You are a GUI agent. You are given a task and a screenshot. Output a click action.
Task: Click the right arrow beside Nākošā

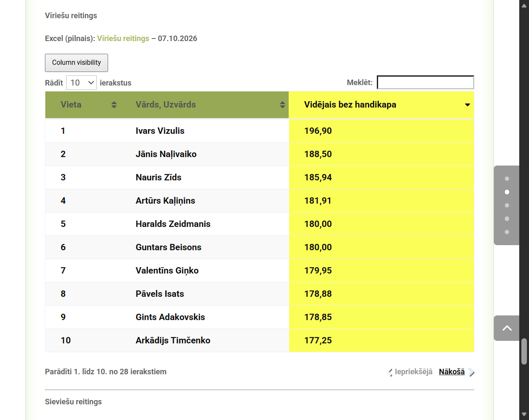pyautogui.click(x=471, y=372)
